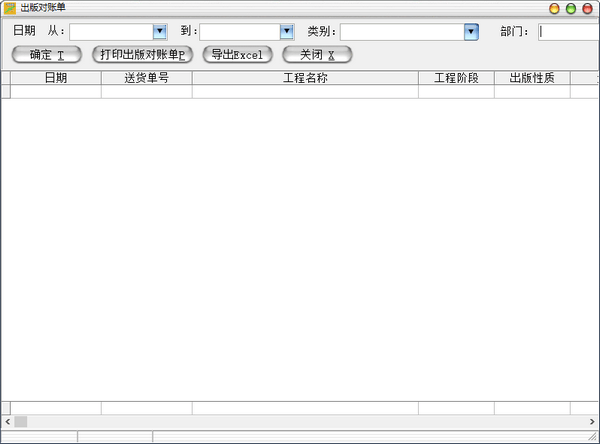Click the first row selector cell
The image size is (600, 444).
coord(5,91)
